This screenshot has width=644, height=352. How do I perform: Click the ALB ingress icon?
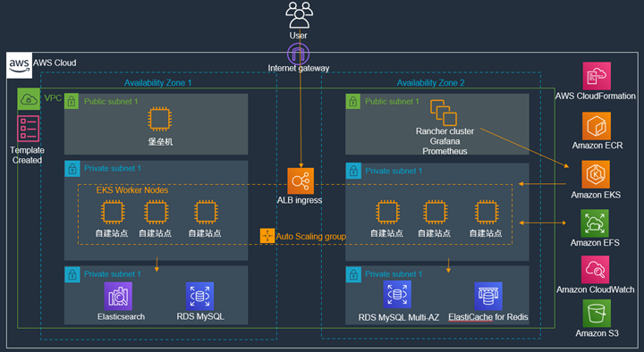point(301,181)
